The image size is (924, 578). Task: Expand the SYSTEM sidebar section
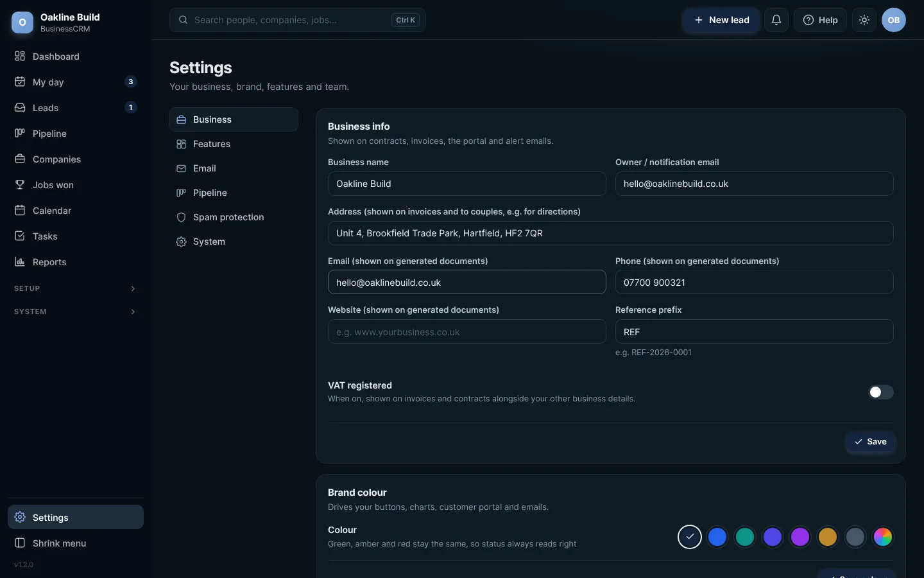(76, 311)
